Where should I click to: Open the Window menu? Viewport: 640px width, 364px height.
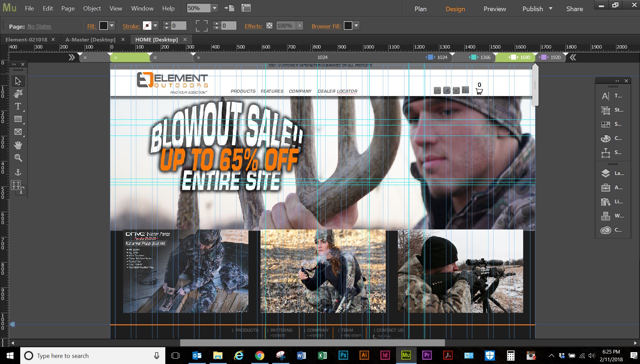[142, 8]
